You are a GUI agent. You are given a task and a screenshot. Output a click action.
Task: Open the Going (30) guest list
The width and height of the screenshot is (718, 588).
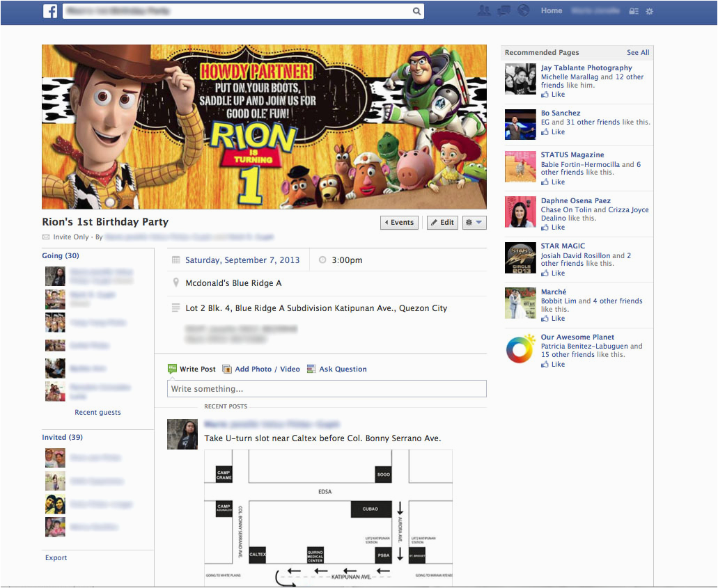click(x=61, y=255)
